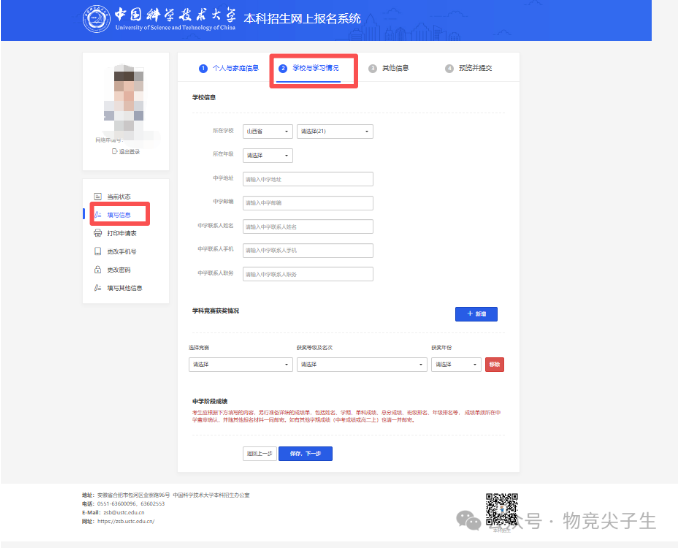Click the 更改手机号 phone icon
Image resolution: width=678 pixels, height=549 pixels.
click(97, 251)
